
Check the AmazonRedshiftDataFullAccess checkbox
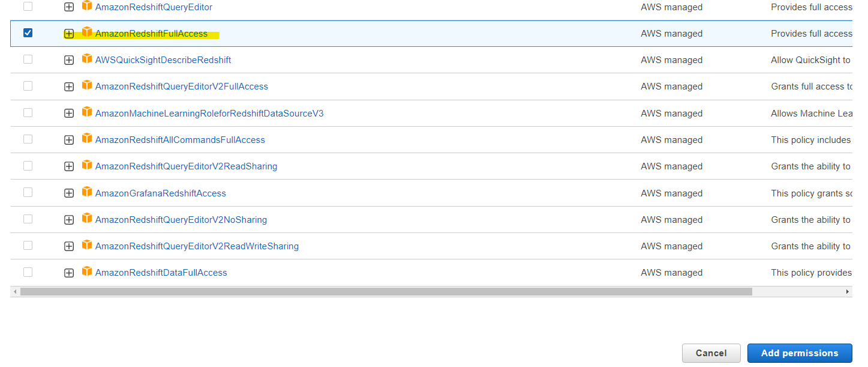tap(28, 272)
